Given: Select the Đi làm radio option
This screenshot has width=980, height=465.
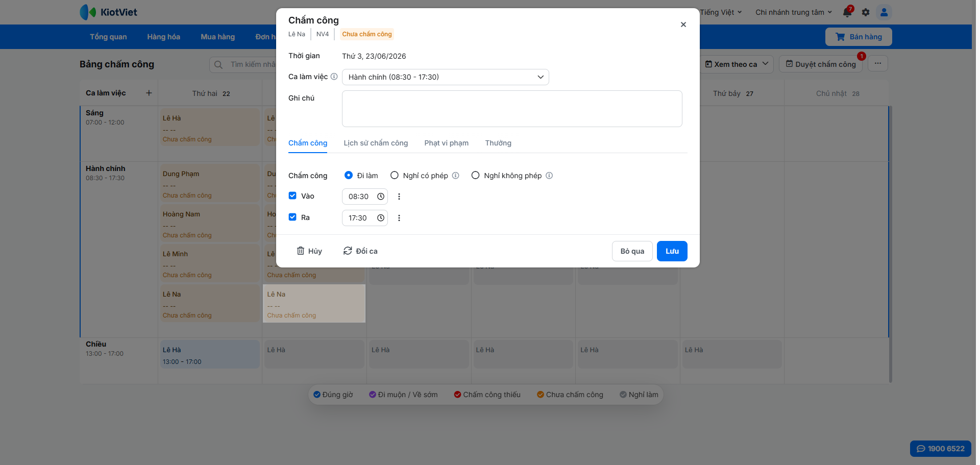Looking at the screenshot, I should point(349,175).
